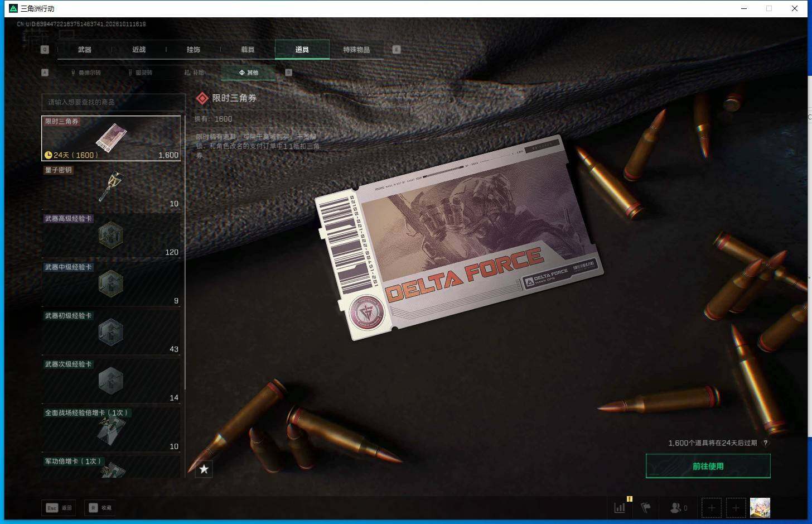Viewport: 812px width, 524px height.
Task: Select the 其他 sub-tab
Action: point(249,73)
